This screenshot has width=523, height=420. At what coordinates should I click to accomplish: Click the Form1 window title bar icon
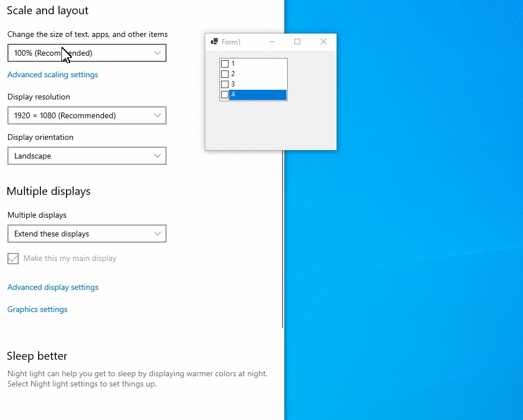(x=215, y=41)
